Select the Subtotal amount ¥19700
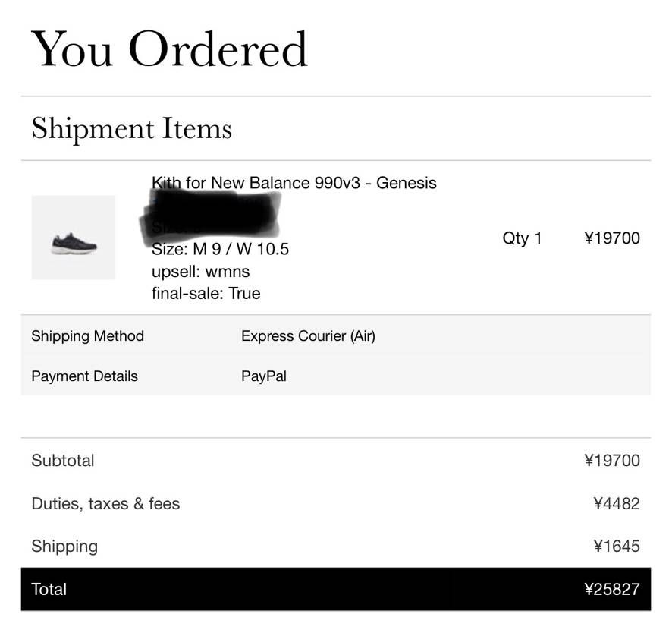Image resolution: width=672 pixels, height=630 pixels. click(x=612, y=461)
